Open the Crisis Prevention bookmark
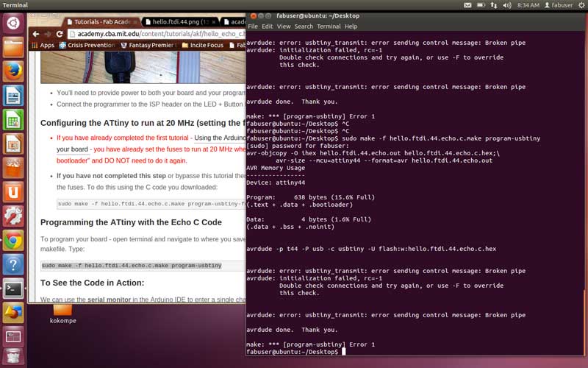The height and width of the screenshot is (368, 588). [x=87, y=45]
